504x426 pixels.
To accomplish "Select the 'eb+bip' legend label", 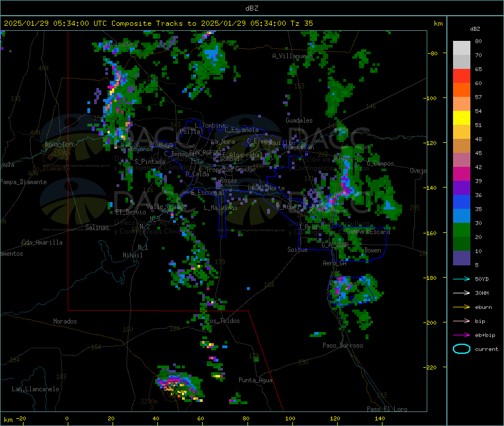I will point(485,335).
